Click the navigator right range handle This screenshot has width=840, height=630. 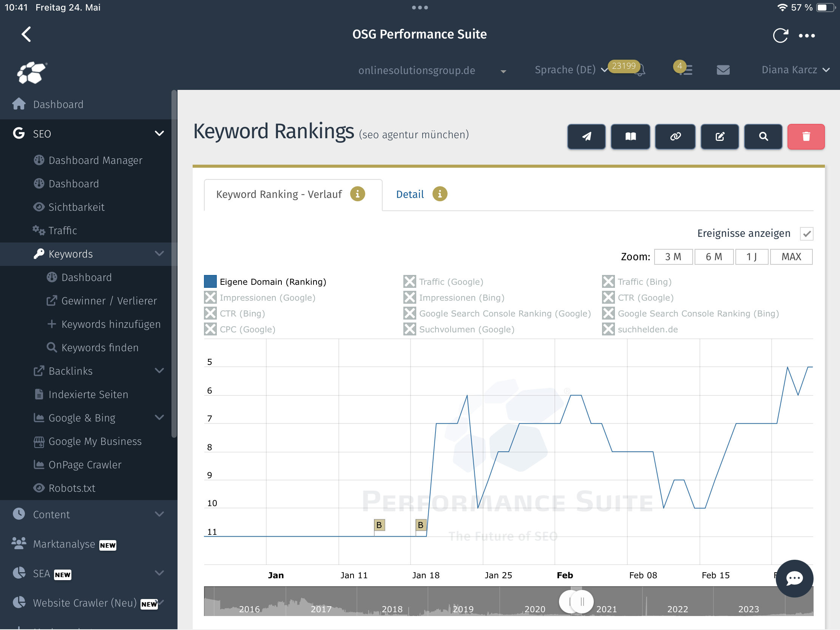(582, 602)
